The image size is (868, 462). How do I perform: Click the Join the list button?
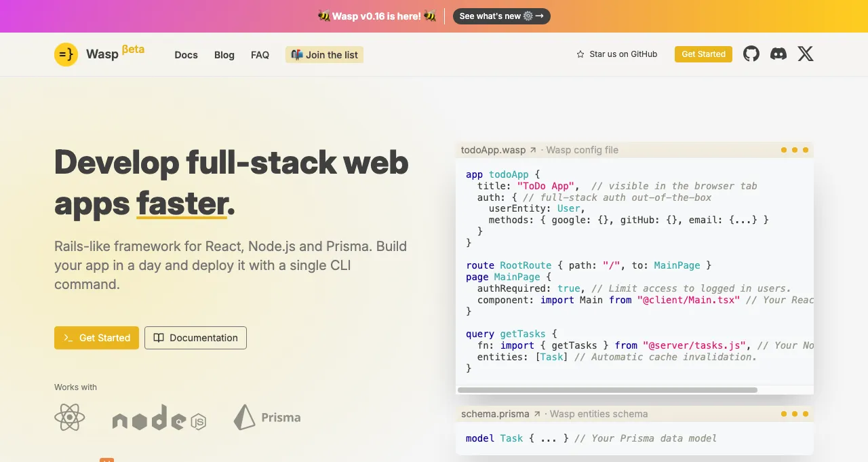point(324,55)
